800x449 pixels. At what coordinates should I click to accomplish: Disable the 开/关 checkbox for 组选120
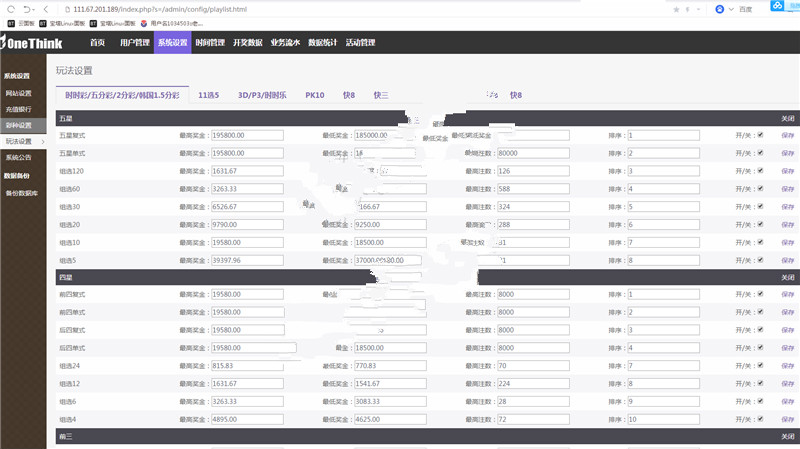pos(760,171)
